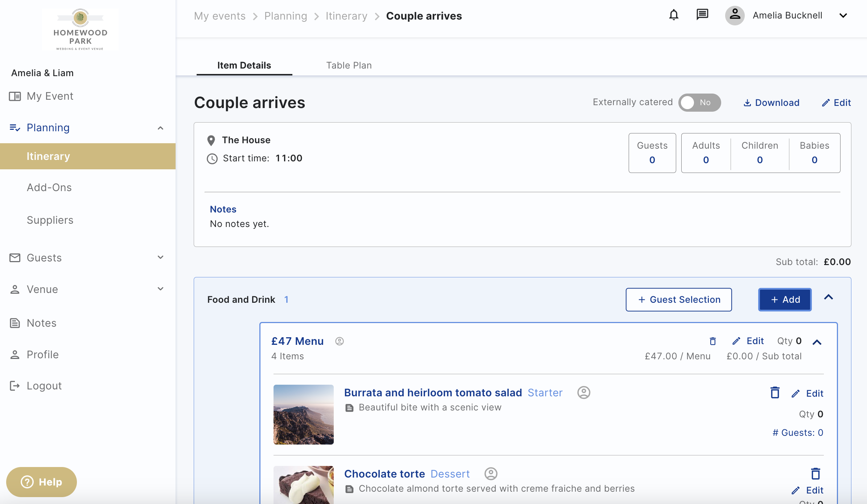Click note icon beside Chocolate almond torte description

(349, 489)
